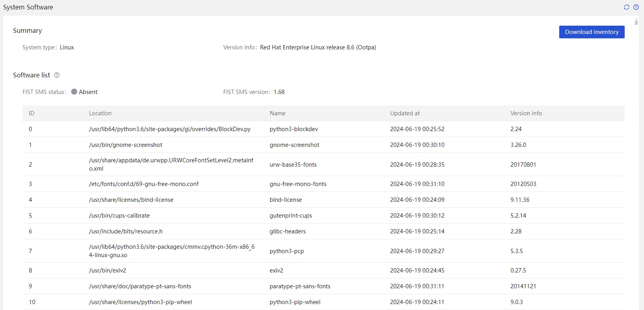Click version 5.3.5 cell

517,251
